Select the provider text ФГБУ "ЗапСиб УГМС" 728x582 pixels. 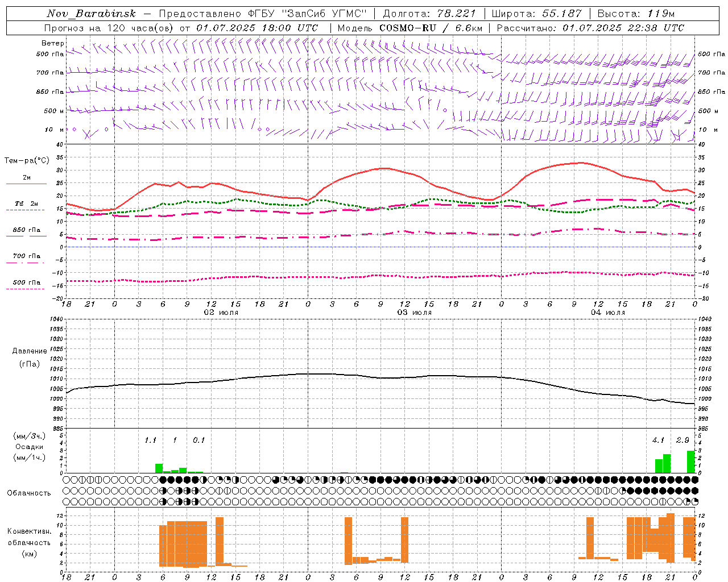(x=307, y=14)
